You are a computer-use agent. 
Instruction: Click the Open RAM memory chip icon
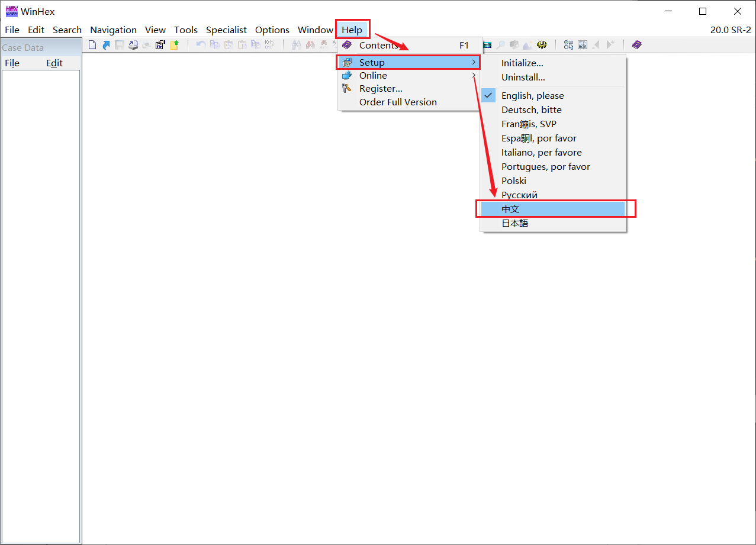click(x=487, y=45)
